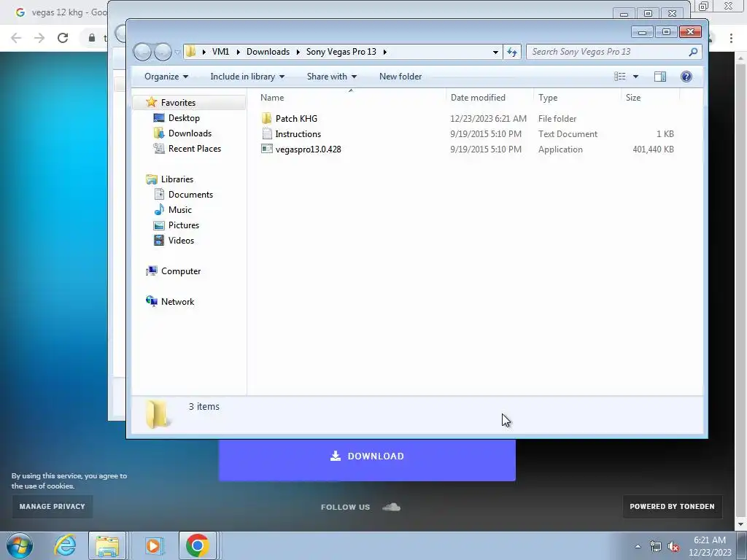Open Chrome three-dot menu
Screen dimensions: 747x560
[x=731, y=38]
